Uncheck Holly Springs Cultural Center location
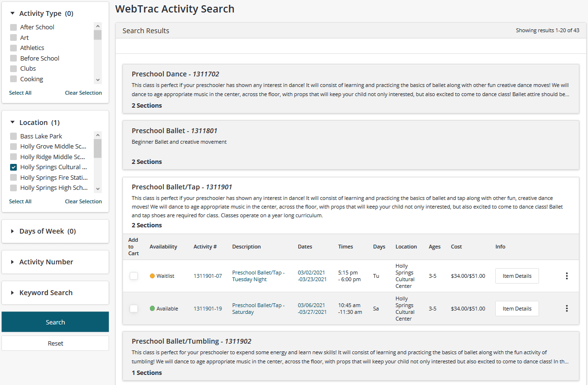The width and height of the screenshot is (588, 385). (13, 167)
